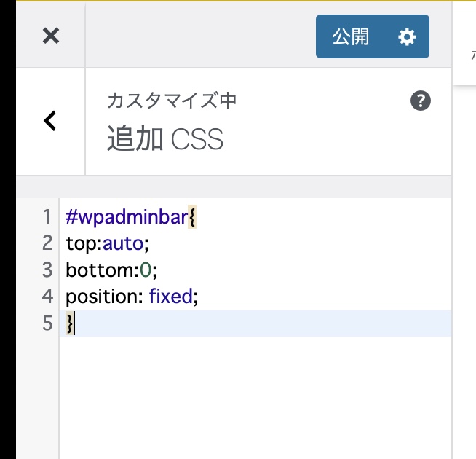This screenshot has width=476, height=459.
Task: Click the 公開 publish button
Action: [x=352, y=36]
